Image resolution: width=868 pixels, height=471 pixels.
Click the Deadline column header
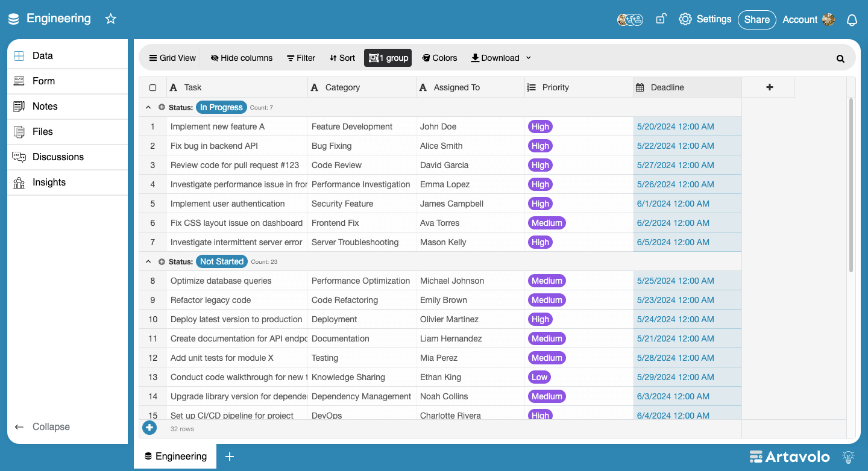coord(687,87)
